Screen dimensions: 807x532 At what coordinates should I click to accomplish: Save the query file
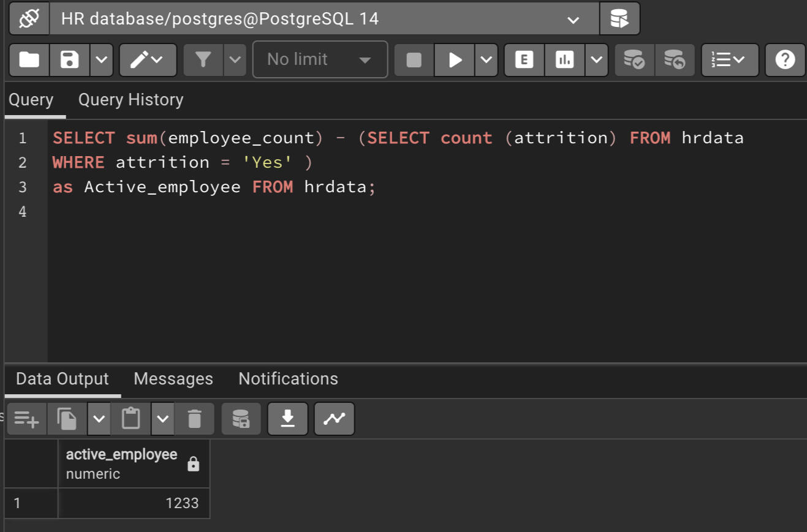(69, 59)
